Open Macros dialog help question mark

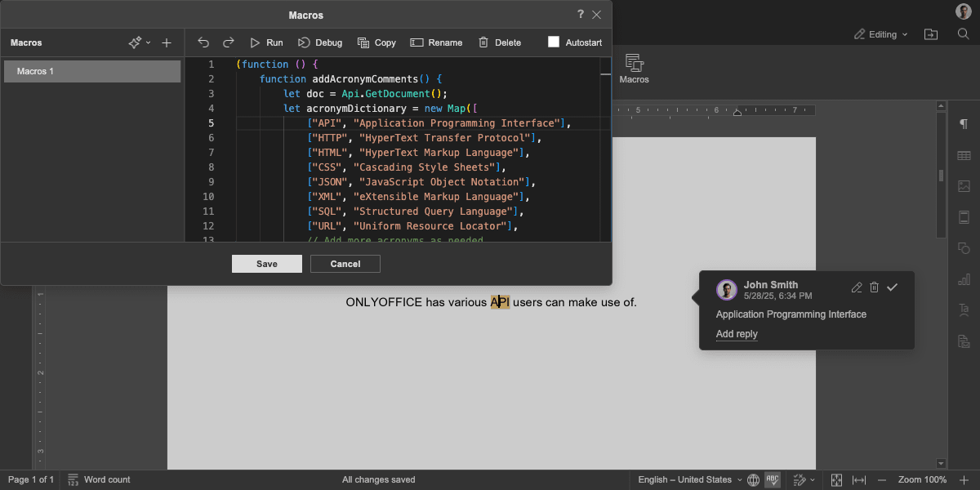(x=581, y=15)
